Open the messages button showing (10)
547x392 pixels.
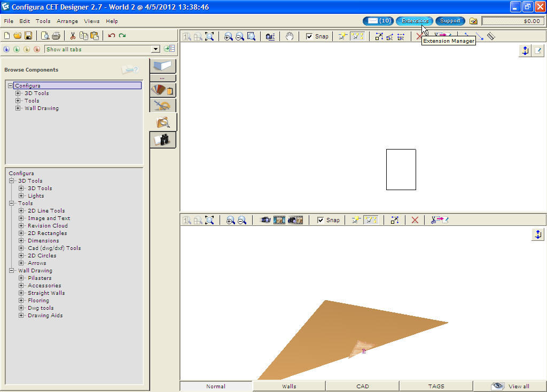pos(379,21)
